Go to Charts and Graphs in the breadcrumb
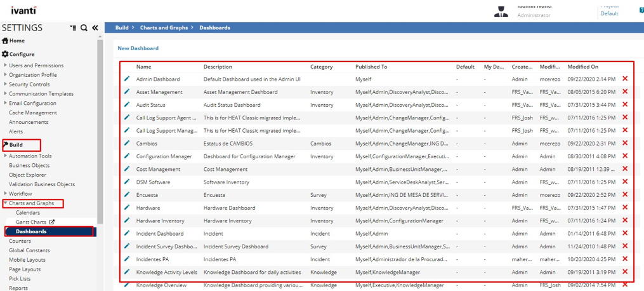The image size is (644, 291). point(164,28)
